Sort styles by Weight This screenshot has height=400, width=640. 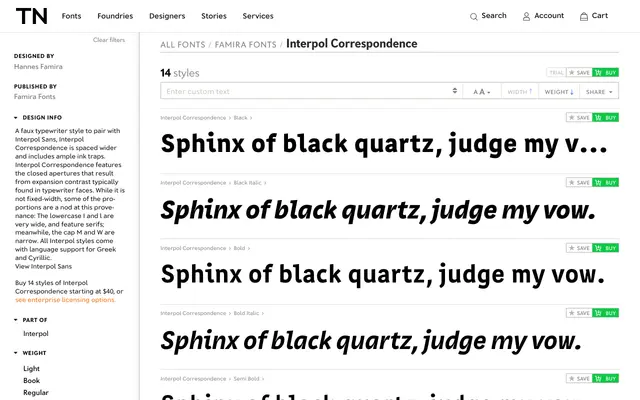559,92
